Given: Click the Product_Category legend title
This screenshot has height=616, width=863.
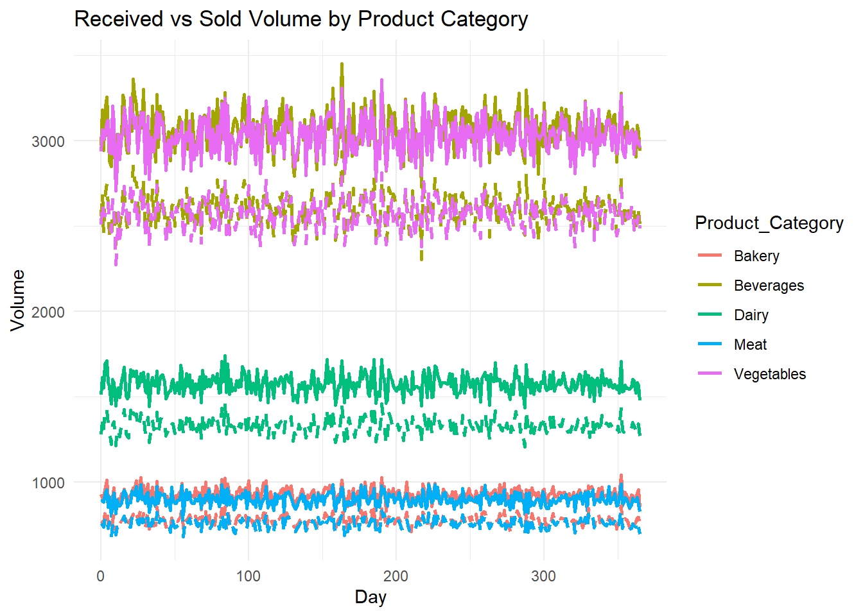Looking at the screenshot, I should click(x=769, y=223).
